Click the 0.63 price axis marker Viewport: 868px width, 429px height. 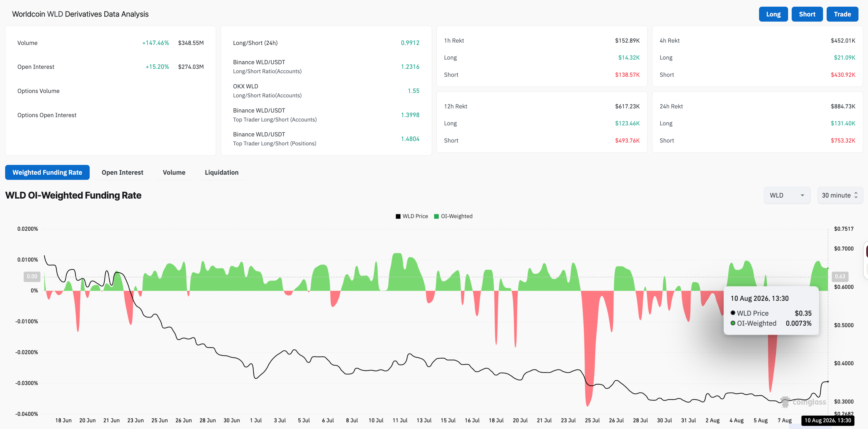pos(840,276)
